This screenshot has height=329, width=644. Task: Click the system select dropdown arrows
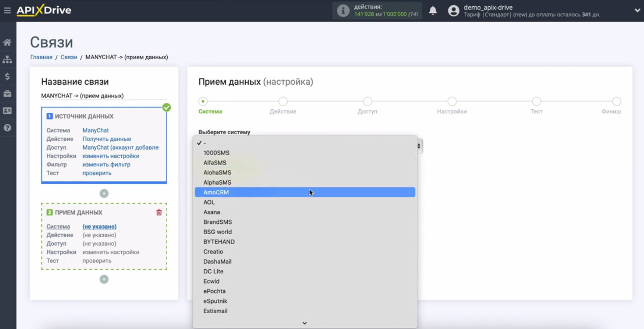point(419,146)
